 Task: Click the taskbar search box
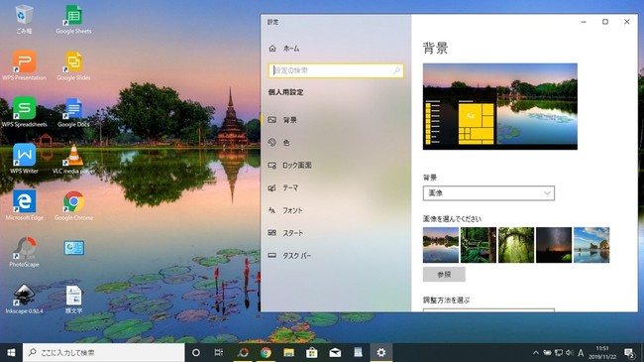103,352
